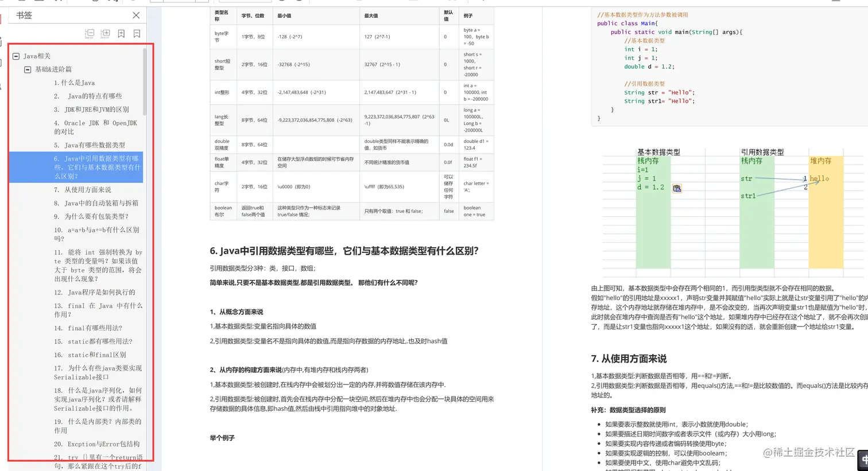Add a new bookmark icon
This screenshot has width=868, height=471.
(x=121, y=34)
